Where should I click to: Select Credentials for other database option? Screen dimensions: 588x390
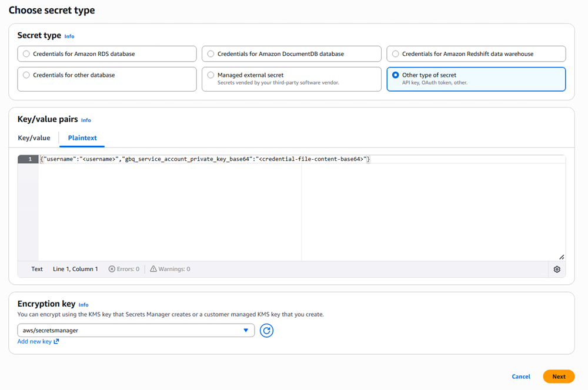26,75
